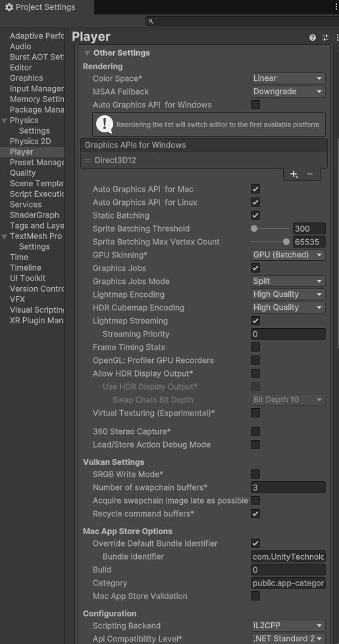Turn on Frame Timing Stats

[x=255, y=347]
